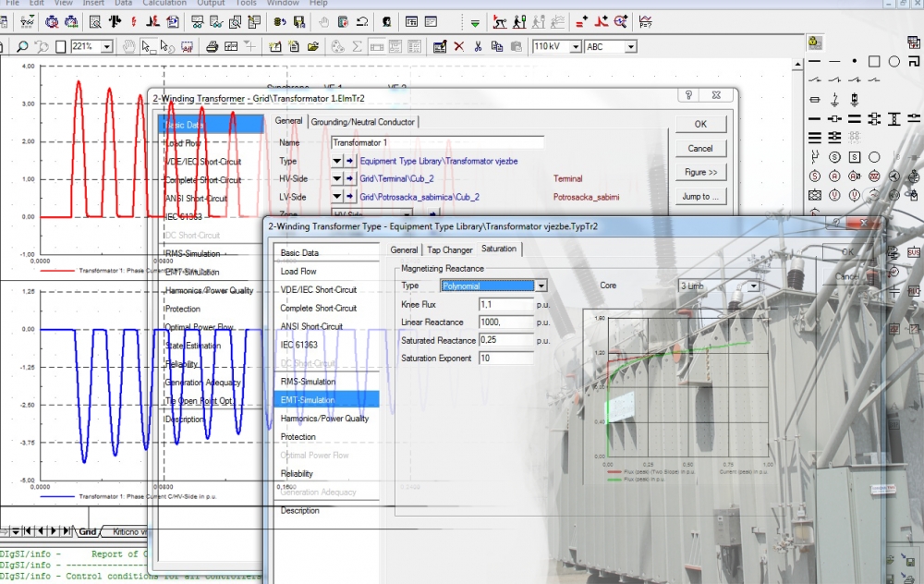Click the Jump to ... button

(700, 196)
